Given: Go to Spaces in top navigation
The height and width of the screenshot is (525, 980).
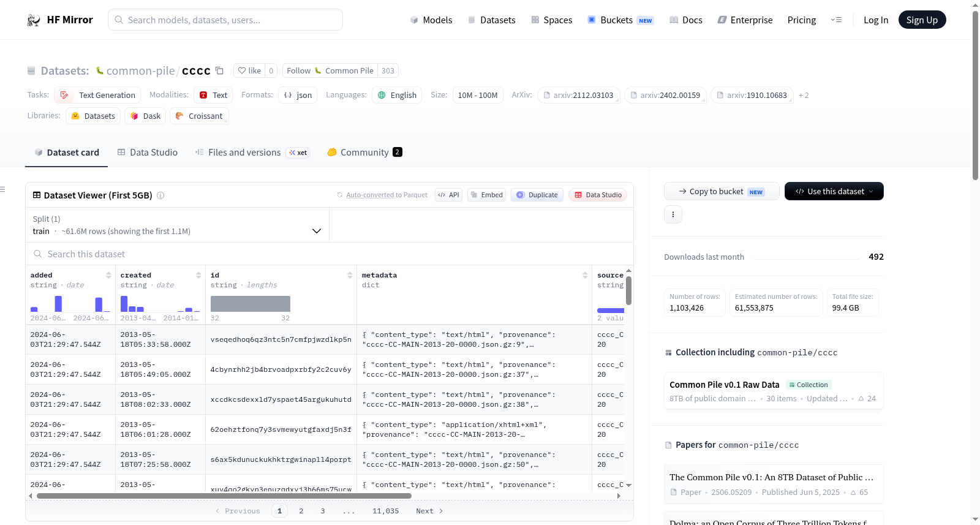Looking at the screenshot, I should click(x=551, y=20).
